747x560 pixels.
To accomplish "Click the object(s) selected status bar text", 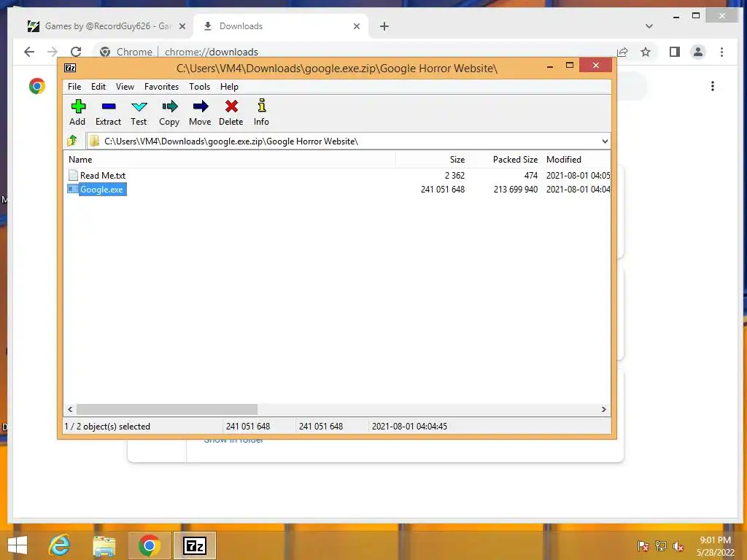I will point(107,427).
